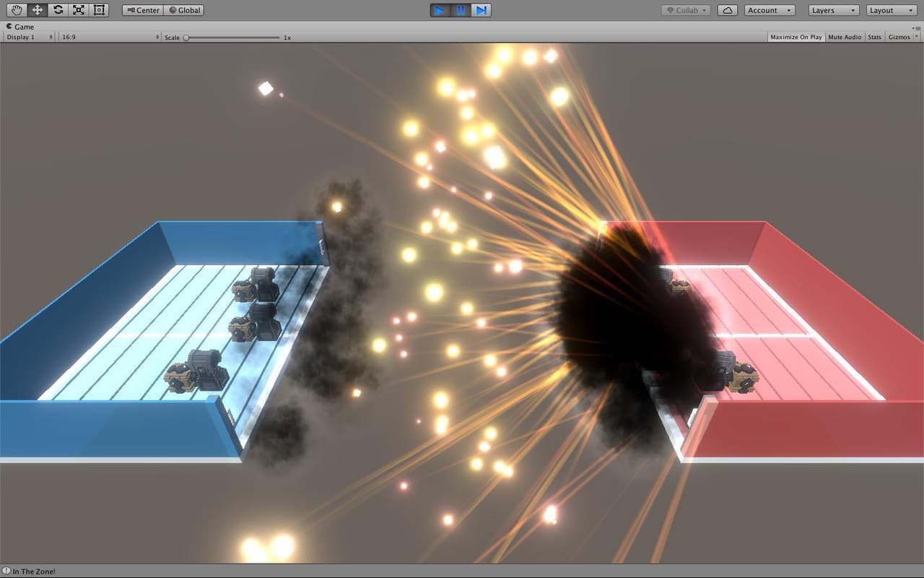Screen dimensions: 924x578
Task: Click the Scale slider track
Action: 231,37
